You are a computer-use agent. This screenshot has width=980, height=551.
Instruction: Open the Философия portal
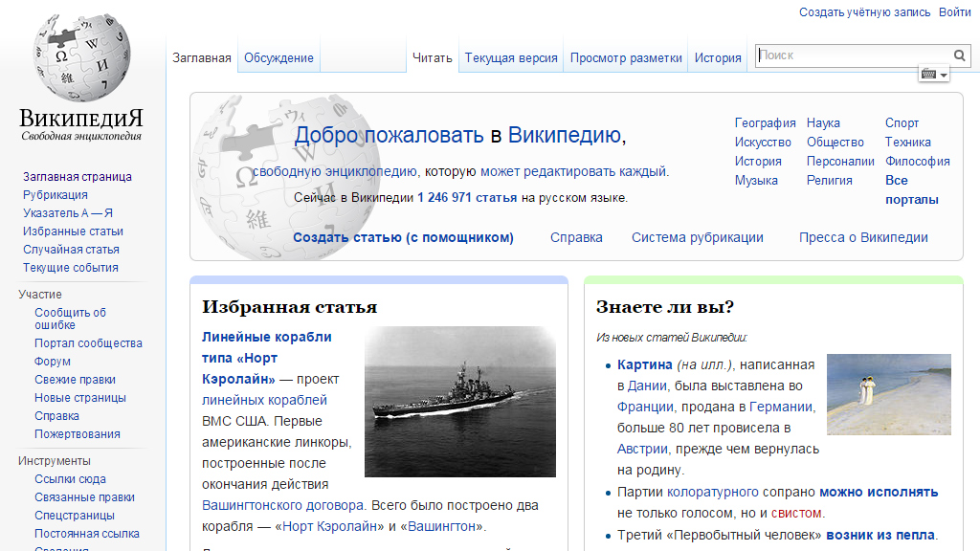918,161
